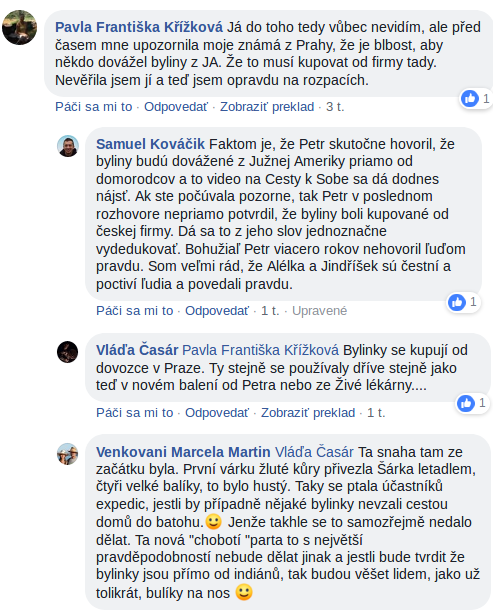The width and height of the screenshot is (493, 610).
Task: Click like reaction icon on Vláďa Časár's comment
Action: (x=466, y=403)
